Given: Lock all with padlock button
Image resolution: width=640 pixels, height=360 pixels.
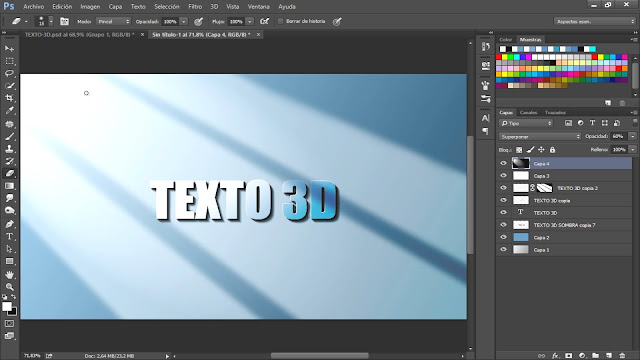Looking at the screenshot, I should coord(552,150).
